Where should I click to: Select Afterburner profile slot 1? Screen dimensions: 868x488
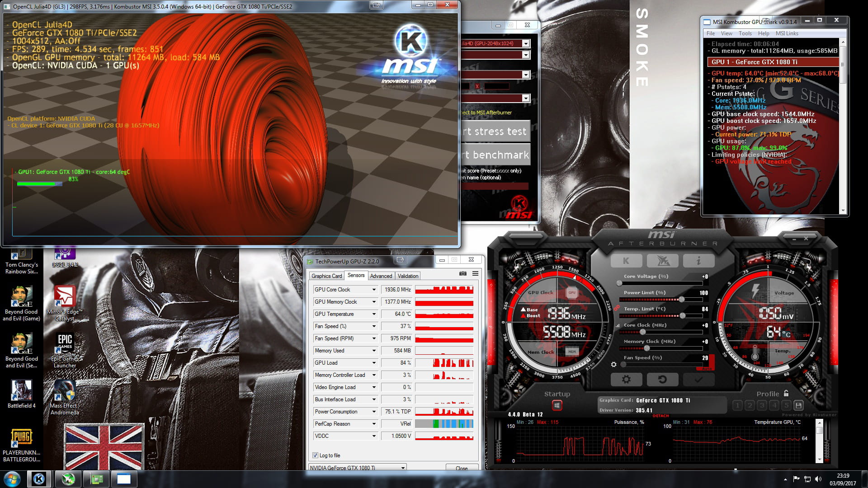[737, 405]
